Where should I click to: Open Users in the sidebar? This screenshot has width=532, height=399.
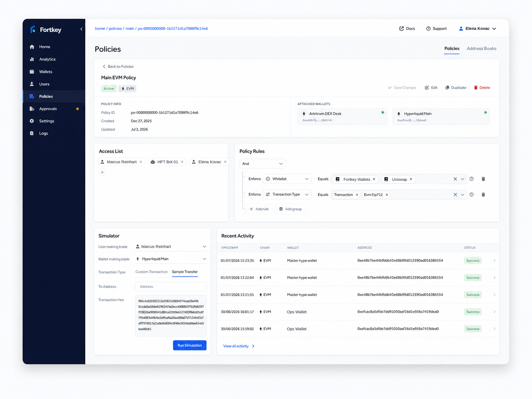click(x=54, y=84)
